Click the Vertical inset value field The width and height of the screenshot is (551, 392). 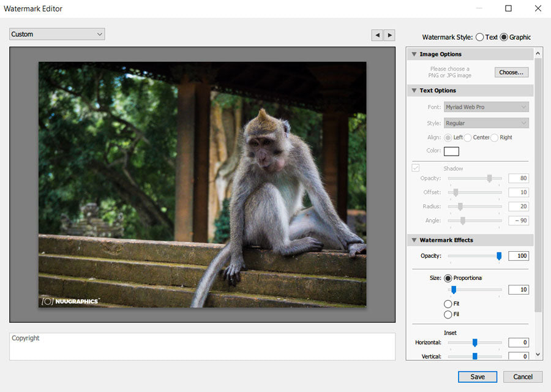point(519,356)
